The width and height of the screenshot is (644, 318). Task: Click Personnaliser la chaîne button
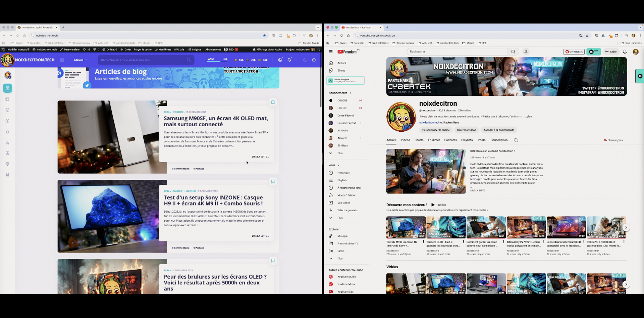coord(436,130)
